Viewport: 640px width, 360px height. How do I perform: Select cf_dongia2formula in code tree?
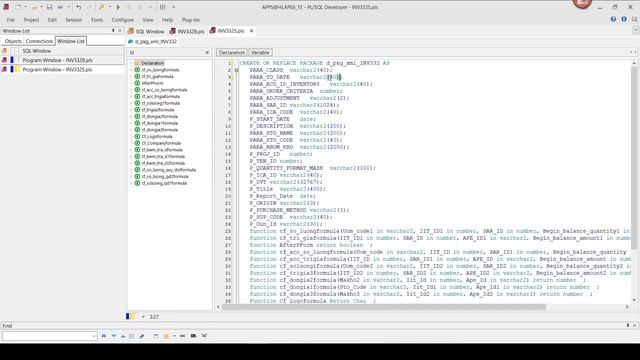[159, 117]
